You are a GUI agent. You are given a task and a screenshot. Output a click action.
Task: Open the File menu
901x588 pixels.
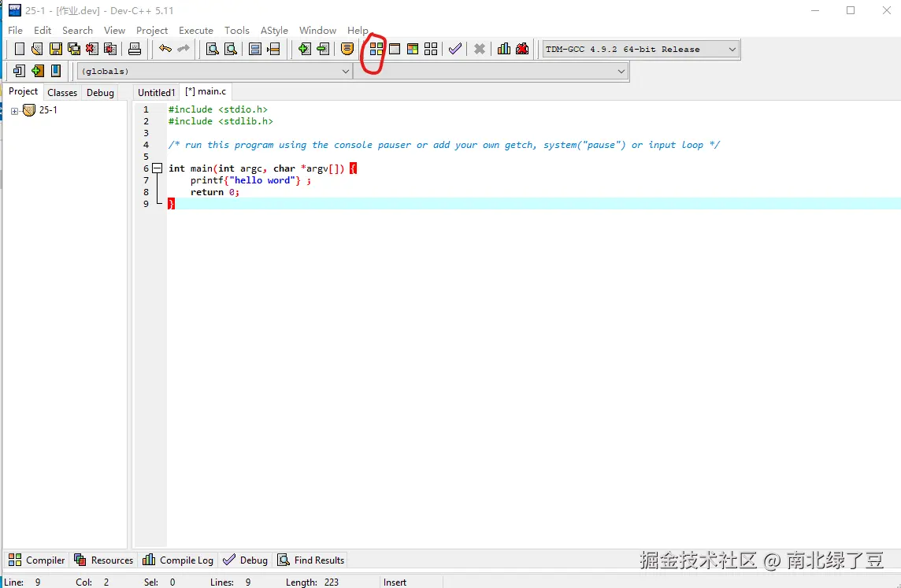(x=15, y=31)
